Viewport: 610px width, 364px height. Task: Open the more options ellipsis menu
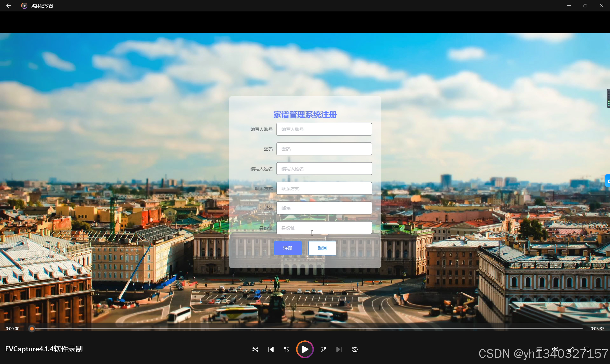[602, 349]
